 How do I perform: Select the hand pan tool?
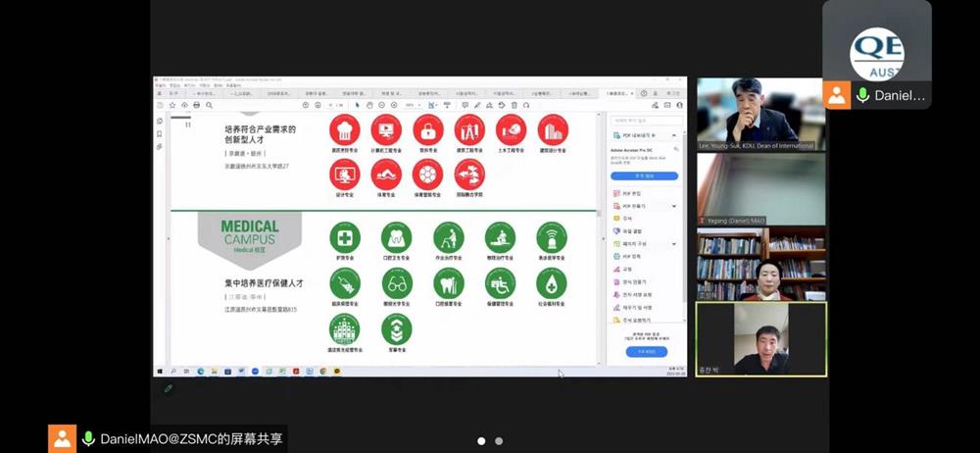pos(368,105)
